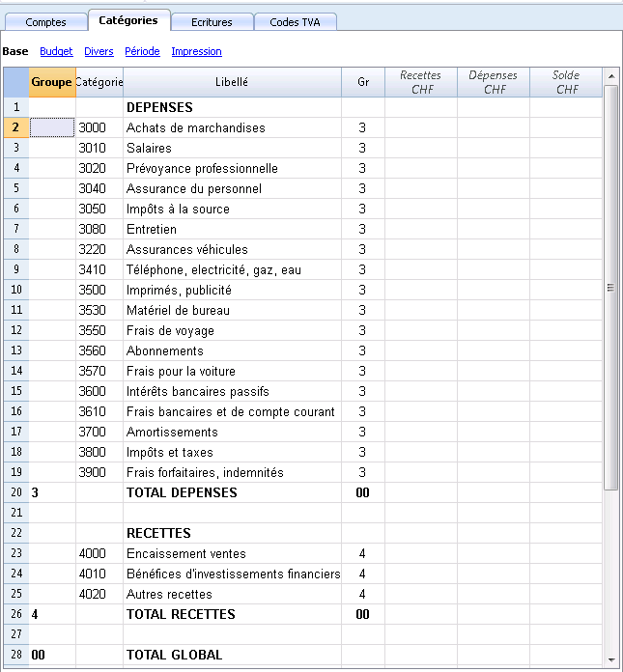Select the Groupe column header
Screen dimensions: 623x672
52,82
